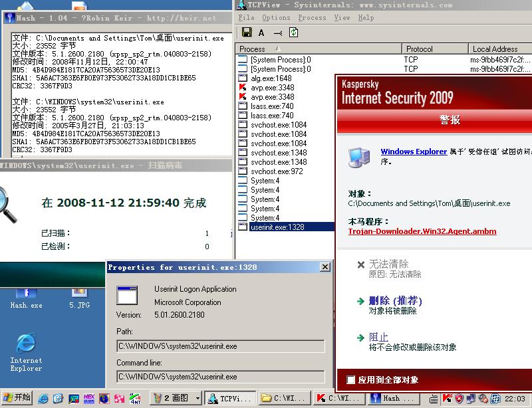Click the application icon in Properties dialog
This screenshot has height=408, width=532.
coord(127,296)
